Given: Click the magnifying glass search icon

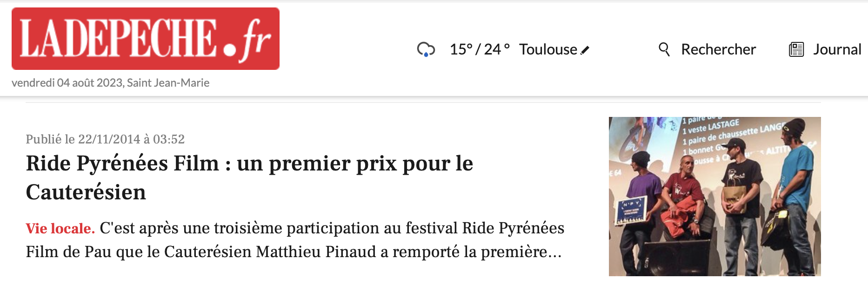Looking at the screenshot, I should (x=664, y=49).
